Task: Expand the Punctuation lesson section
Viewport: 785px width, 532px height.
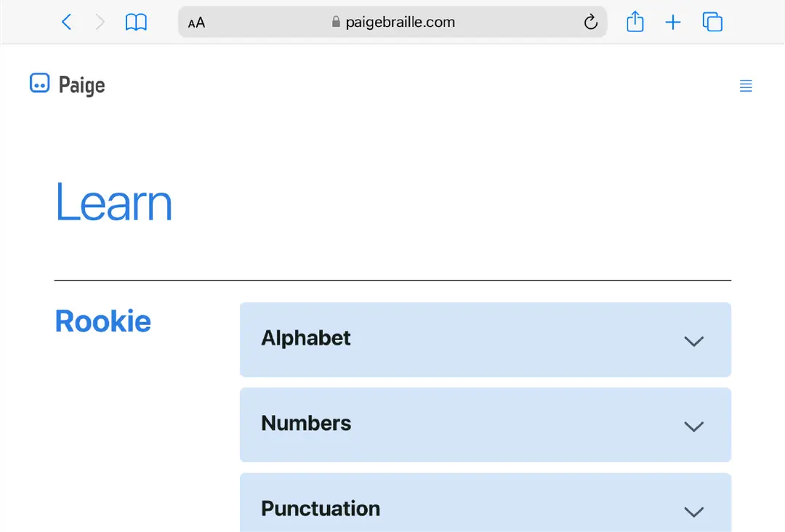Action: [x=485, y=509]
